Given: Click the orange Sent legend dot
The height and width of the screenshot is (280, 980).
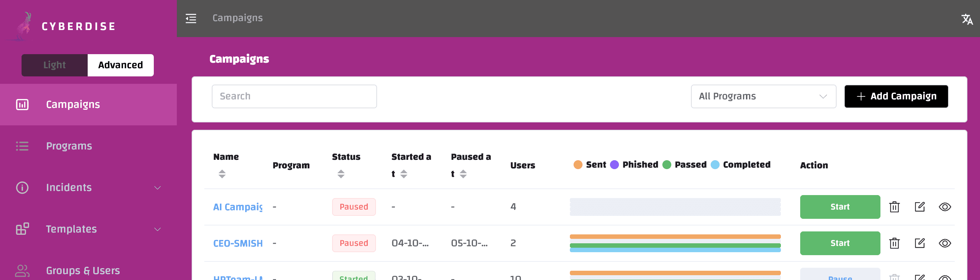Looking at the screenshot, I should (x=578, y=165).
